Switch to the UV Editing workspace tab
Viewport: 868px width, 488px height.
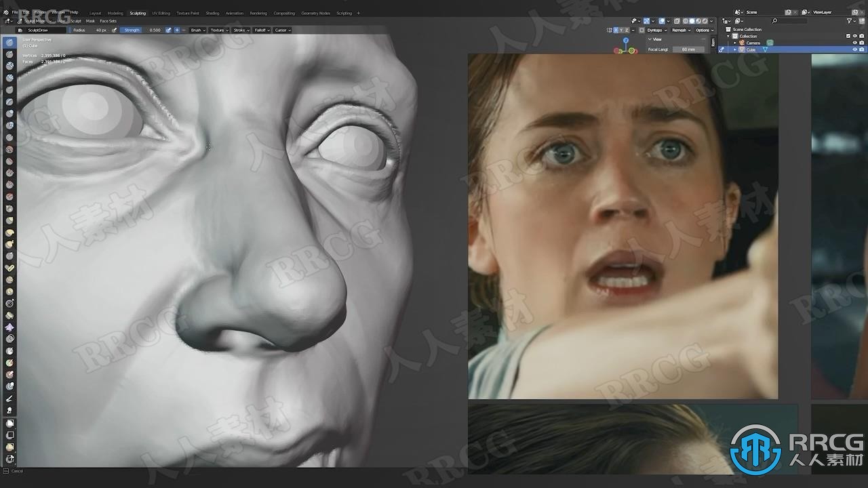[x=161, y=13]
